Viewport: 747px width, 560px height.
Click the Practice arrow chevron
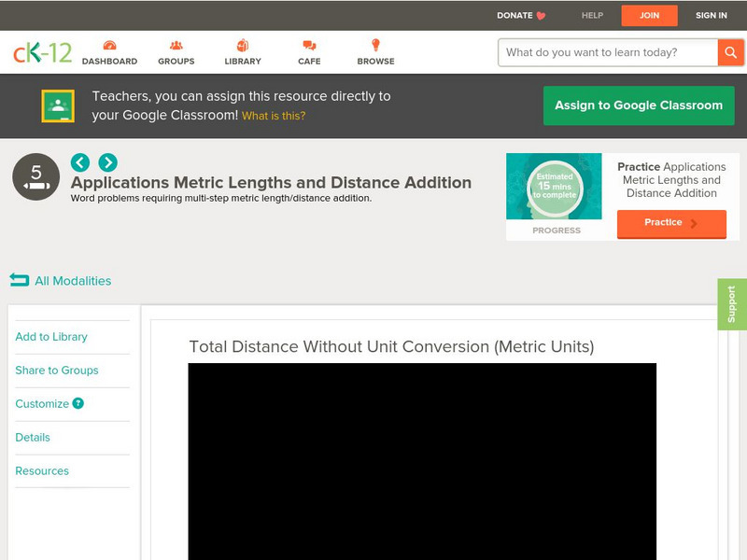[695, 223]
